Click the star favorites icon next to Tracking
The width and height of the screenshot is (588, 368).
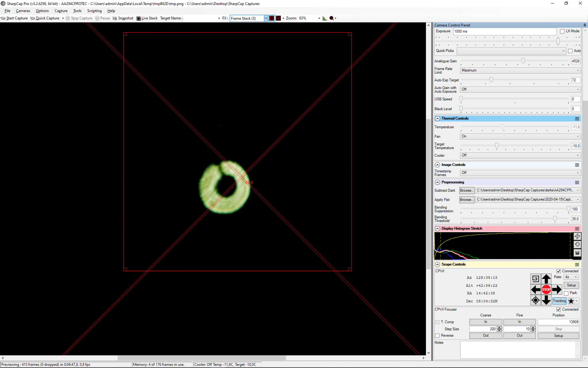coord(571,301)
